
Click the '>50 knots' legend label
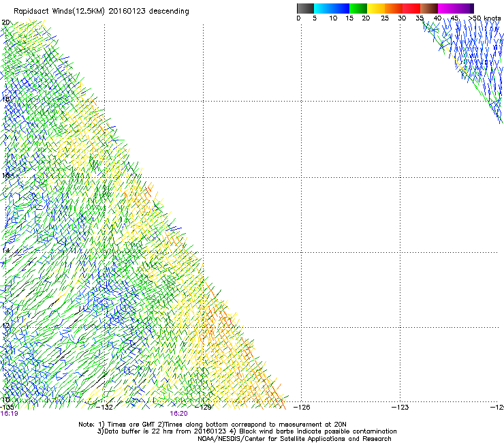pos(484,18)
